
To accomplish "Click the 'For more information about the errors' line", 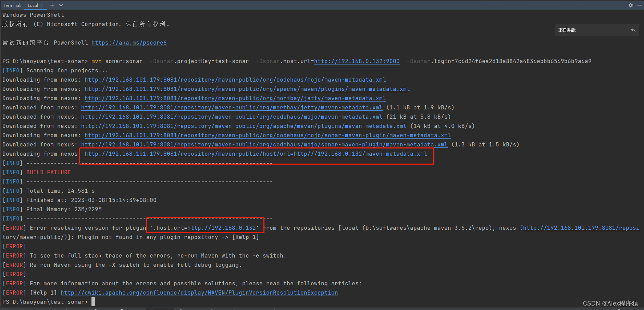I will [196, 283].
